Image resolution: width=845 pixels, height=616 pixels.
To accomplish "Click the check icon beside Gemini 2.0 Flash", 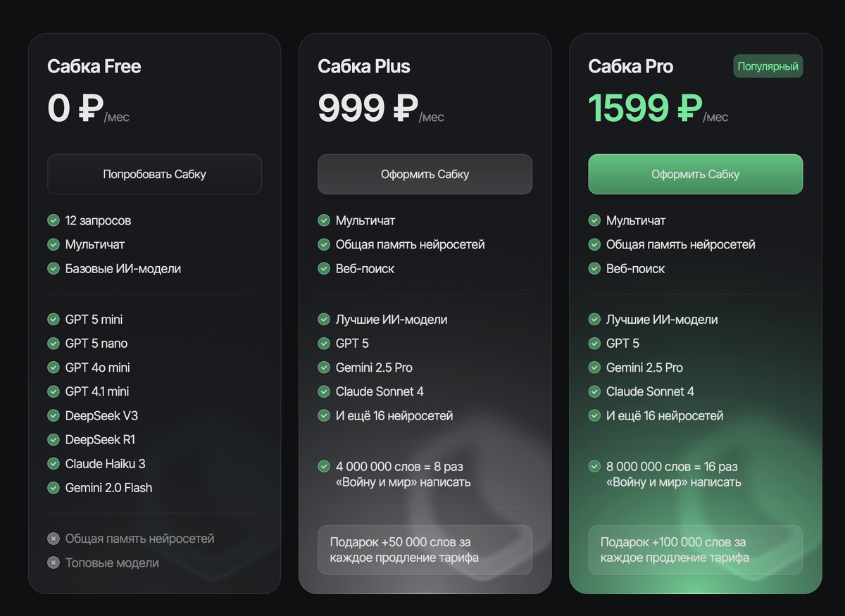I will (54, 487).
